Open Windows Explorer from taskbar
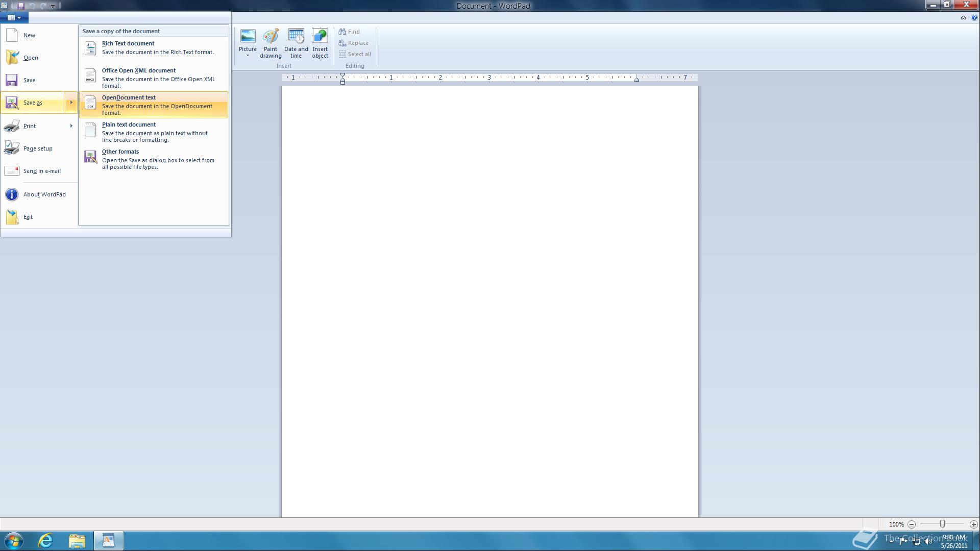 (77, 541)
